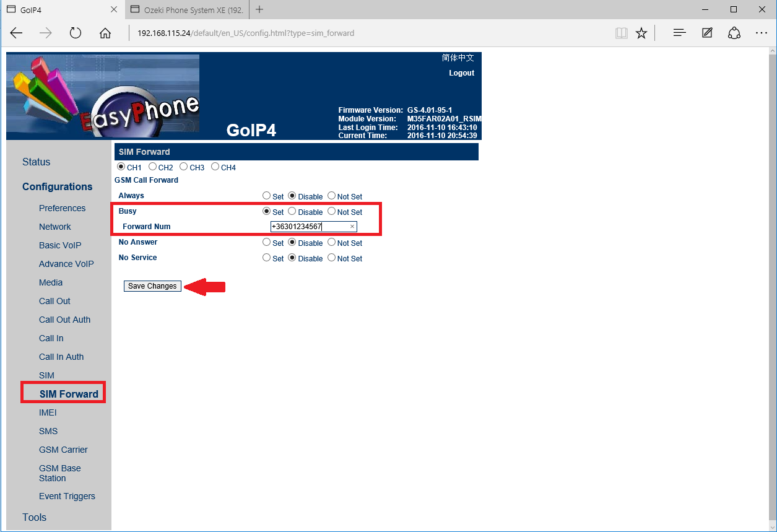The width and height of the screenshot is (777, 532).
Task: Select channel CH3 radio button
Action: (x=183, y=167)
